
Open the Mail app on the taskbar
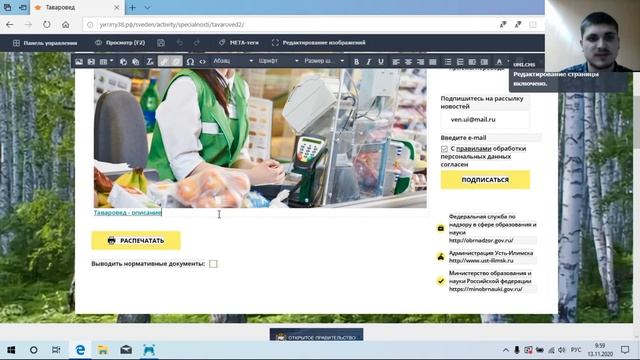pos(126,350)
